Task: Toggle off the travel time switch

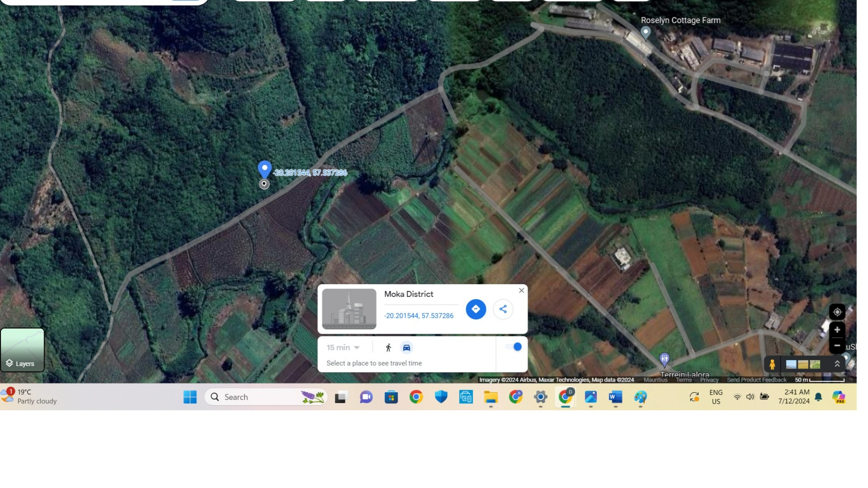Action: pyautogui.click(x=513, y=347)
